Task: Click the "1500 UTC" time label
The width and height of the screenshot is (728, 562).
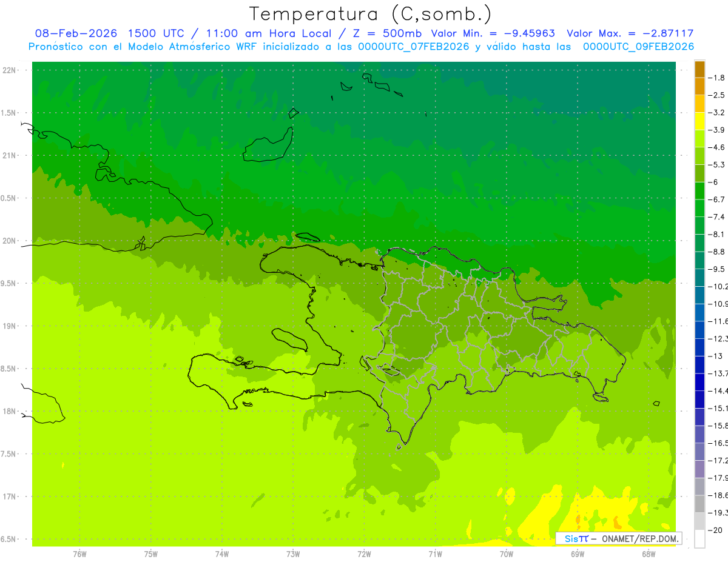Action: coord(155,33)
